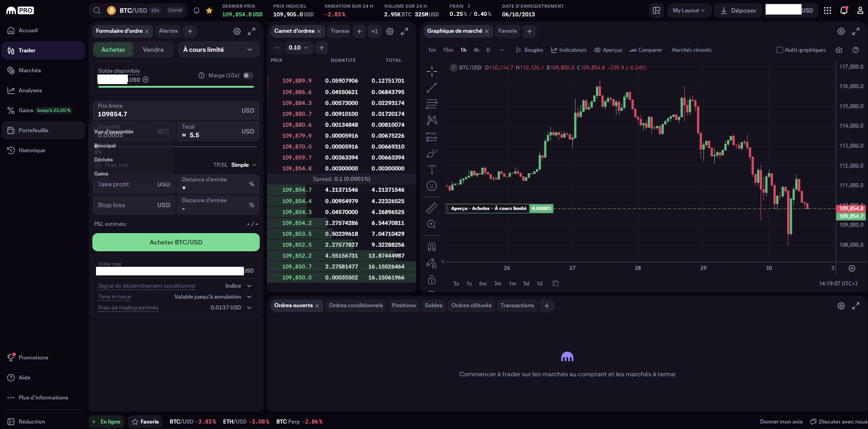The image size is (868, 429).
Task: Open the Ordres conditionnels tab
Action: tap(356, 305)
